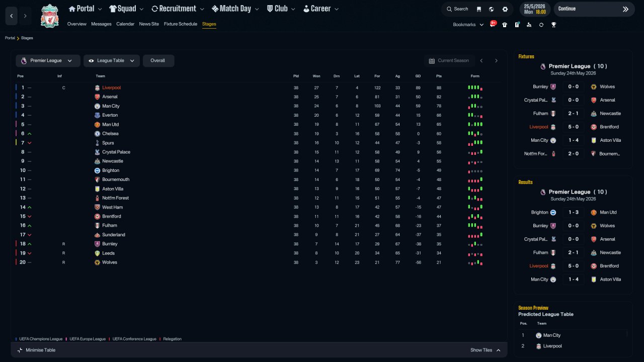644x362 pixels.
Task: Click the West Ham badge in the league table
Action: point(98,207)
